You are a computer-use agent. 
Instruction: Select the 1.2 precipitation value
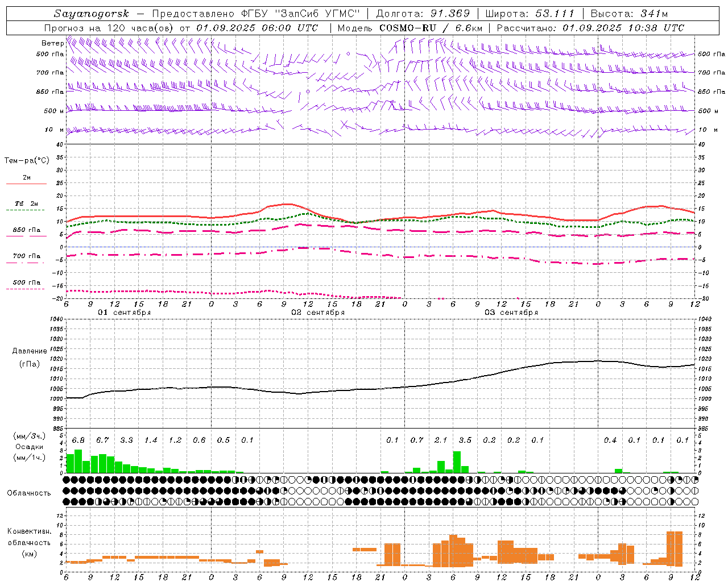175,440
